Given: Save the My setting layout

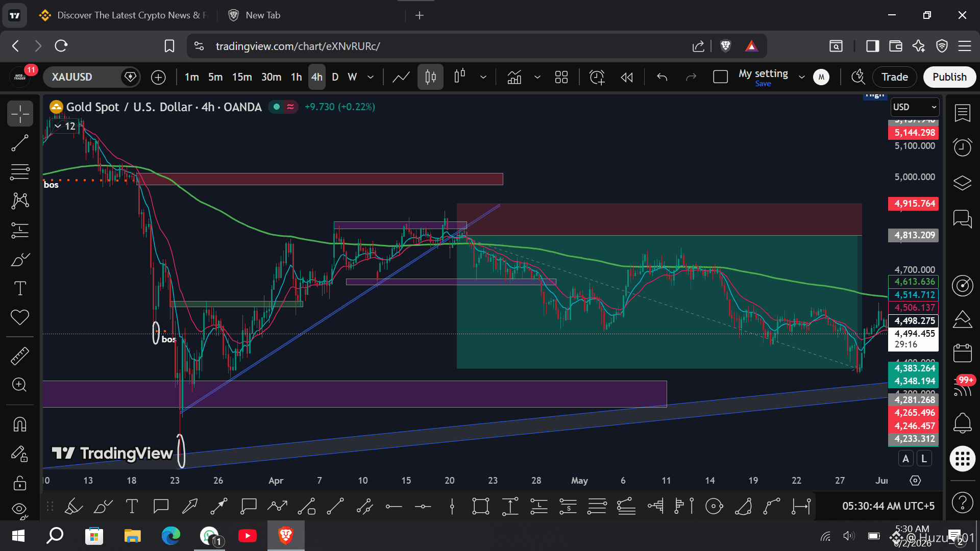Looking at the screenshot, I should [x=763, y=84].
